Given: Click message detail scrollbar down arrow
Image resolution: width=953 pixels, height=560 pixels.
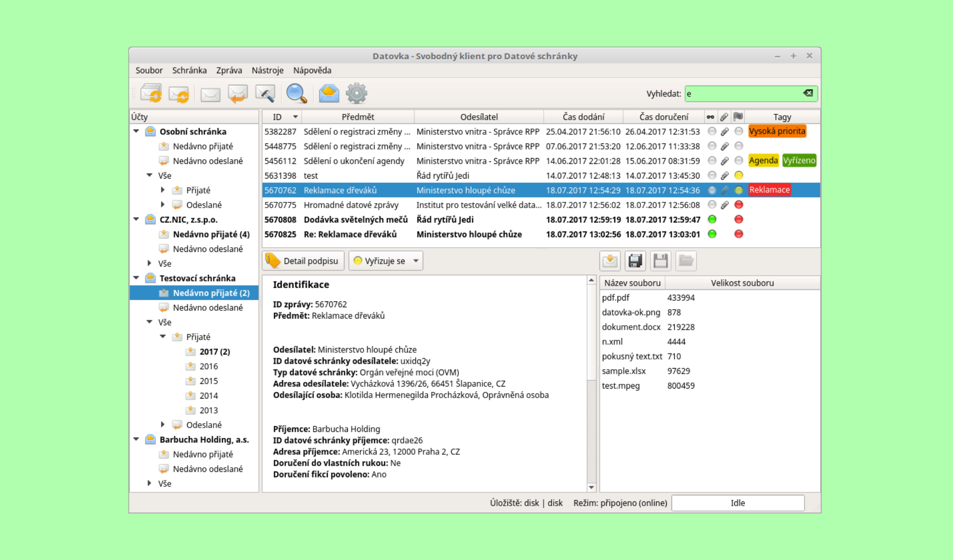Looking at the screenshot, I should pos(591,487).
